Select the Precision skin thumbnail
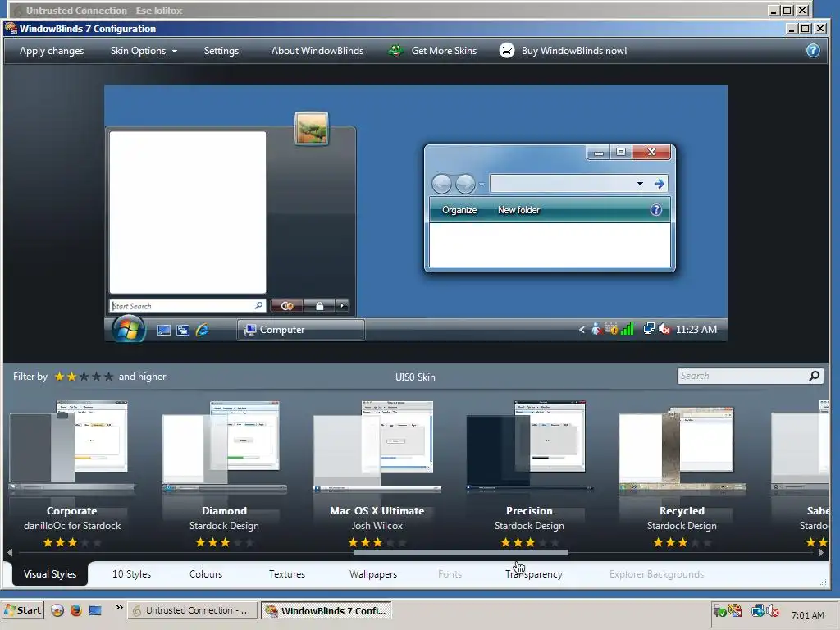840x630 pixels. [529, 447]
